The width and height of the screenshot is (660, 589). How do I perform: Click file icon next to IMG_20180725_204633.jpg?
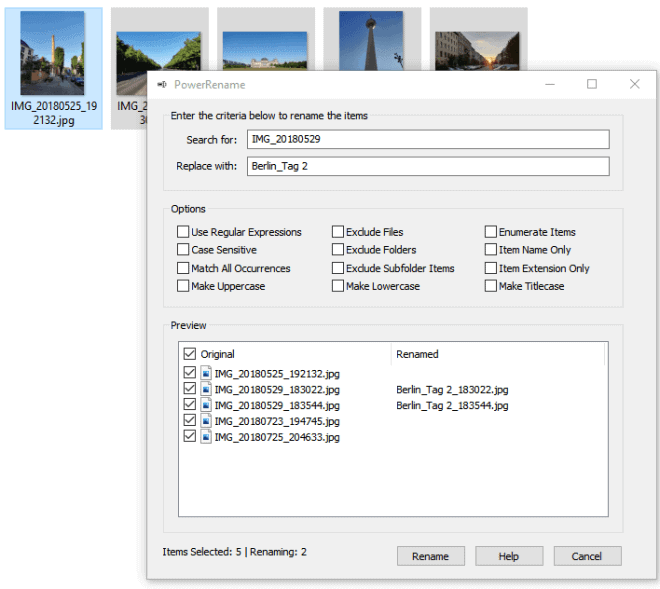[206, 437]
